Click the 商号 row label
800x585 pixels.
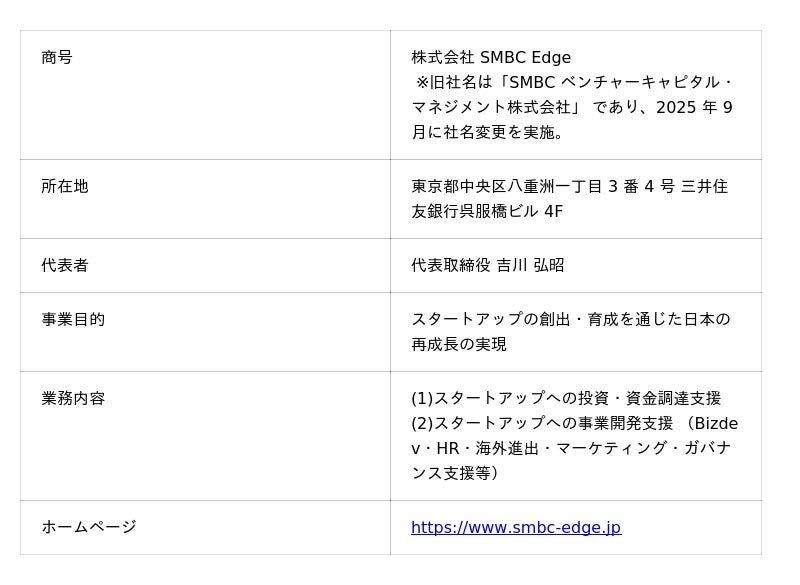click(57, 58)
